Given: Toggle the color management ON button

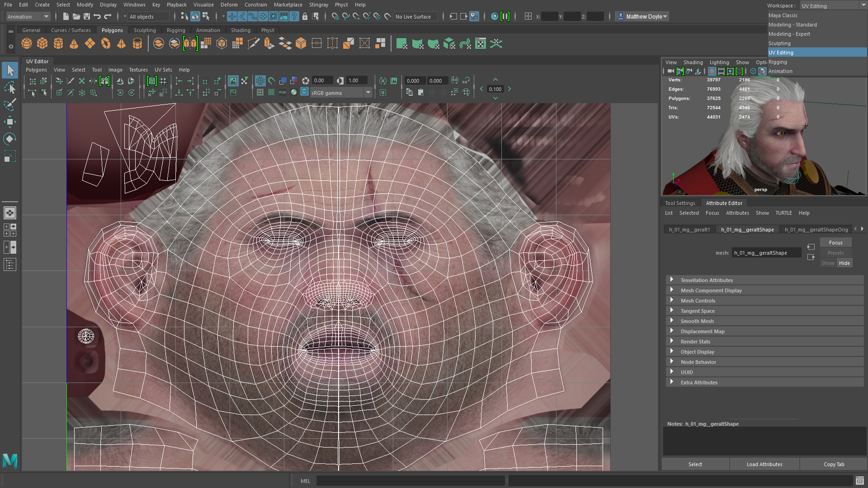Looking at the screenshot, I should [x=304, y=92].
